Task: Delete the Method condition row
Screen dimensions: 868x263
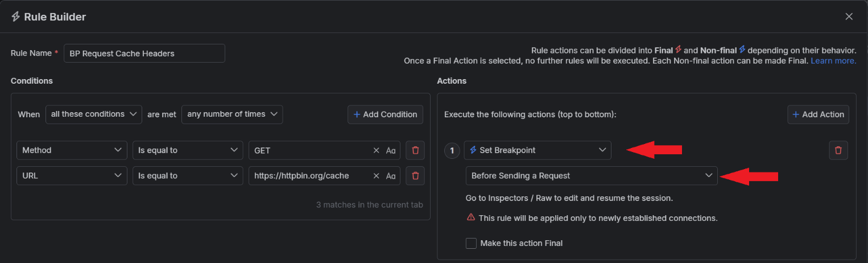Action: 415,150
